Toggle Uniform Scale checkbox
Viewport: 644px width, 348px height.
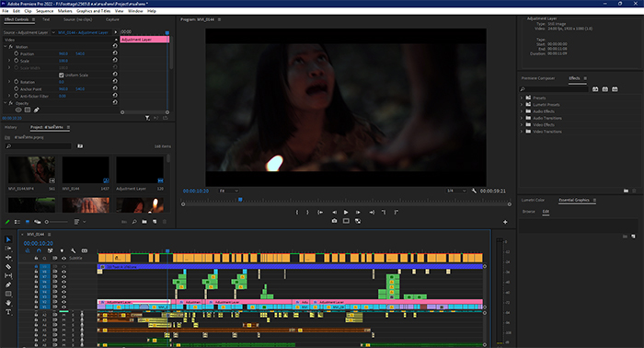point(62,75)
